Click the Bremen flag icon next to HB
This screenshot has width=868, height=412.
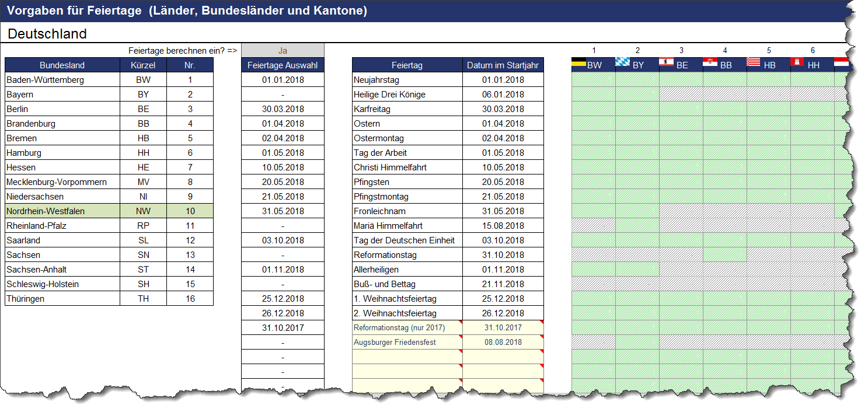[x=754, y=62]
